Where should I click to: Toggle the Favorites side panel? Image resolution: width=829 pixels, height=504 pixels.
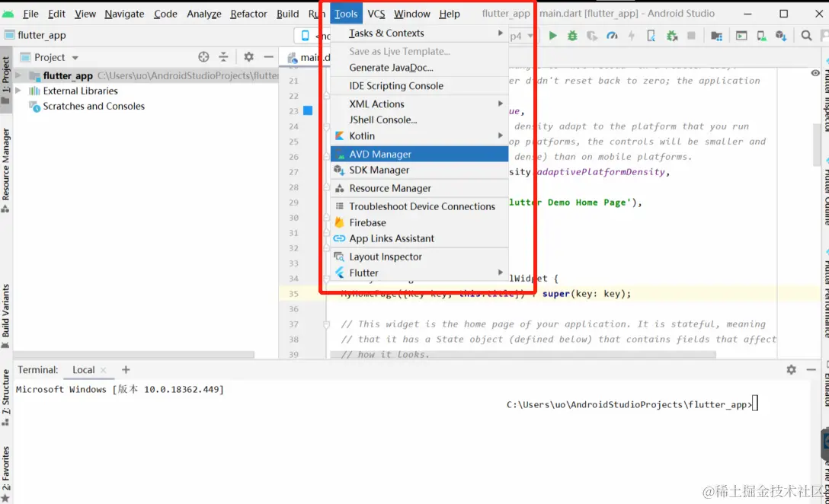6,474
